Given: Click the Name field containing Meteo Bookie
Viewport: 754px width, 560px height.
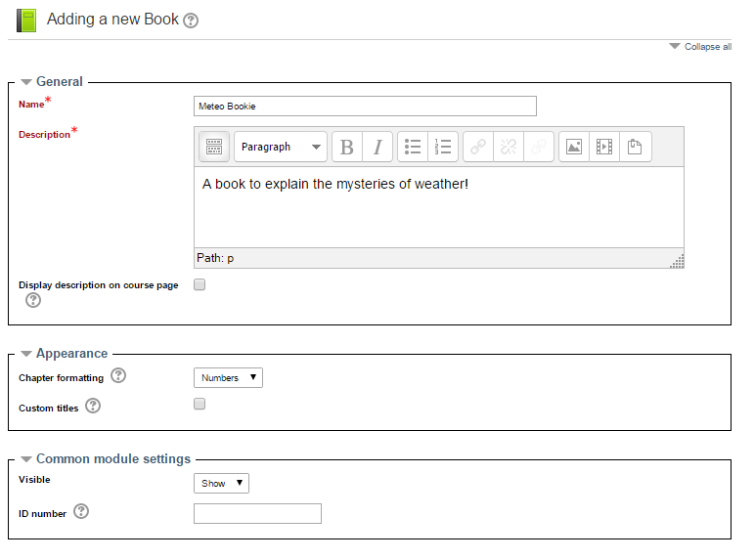Looking at the screenshot, I should point(365,107).
